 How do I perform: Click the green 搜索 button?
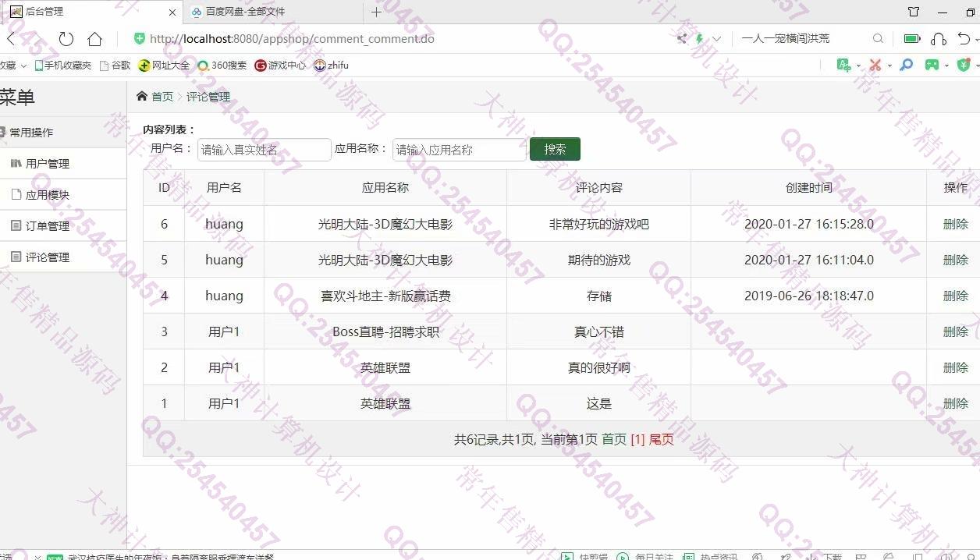tap(555, 150)
